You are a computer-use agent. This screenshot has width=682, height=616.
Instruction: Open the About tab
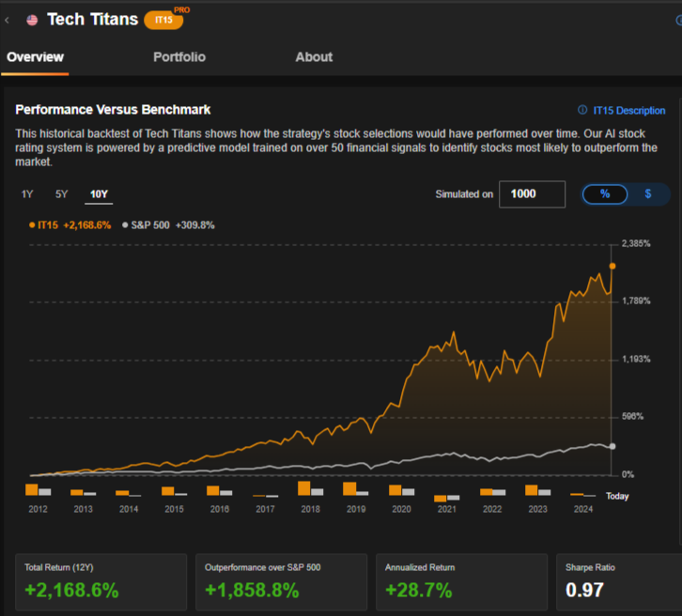[314, 57]
